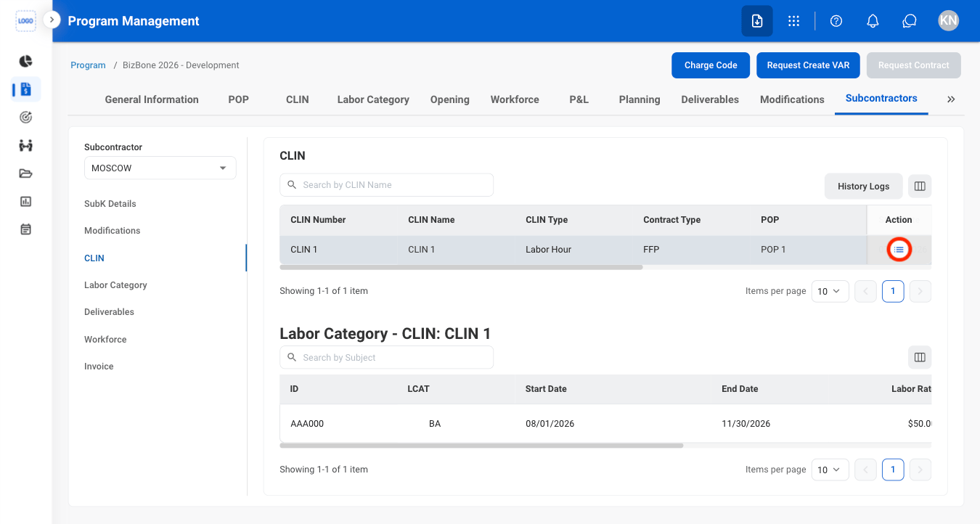This screenshot has width=980, height=524.
Task: Select the Subcontractors tab
Action: tap(881, 98)
